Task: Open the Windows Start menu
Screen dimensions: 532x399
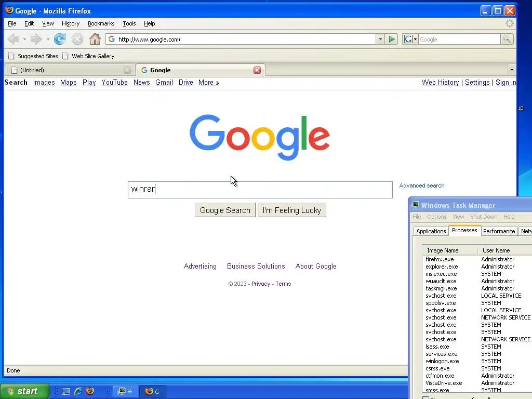Action: click(24, 392)
